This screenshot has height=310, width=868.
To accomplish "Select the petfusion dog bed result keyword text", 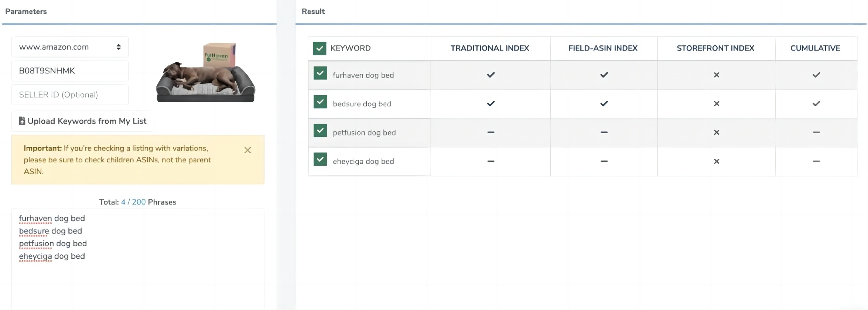I will pos(364,133).
